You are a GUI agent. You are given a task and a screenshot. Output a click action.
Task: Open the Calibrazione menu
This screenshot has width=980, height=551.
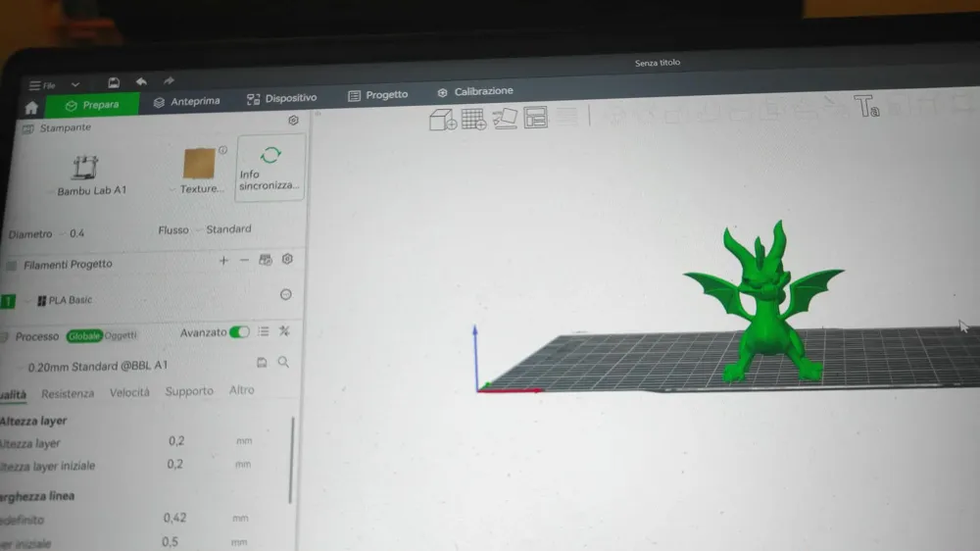pyautogui.click(x=475, y=91)
